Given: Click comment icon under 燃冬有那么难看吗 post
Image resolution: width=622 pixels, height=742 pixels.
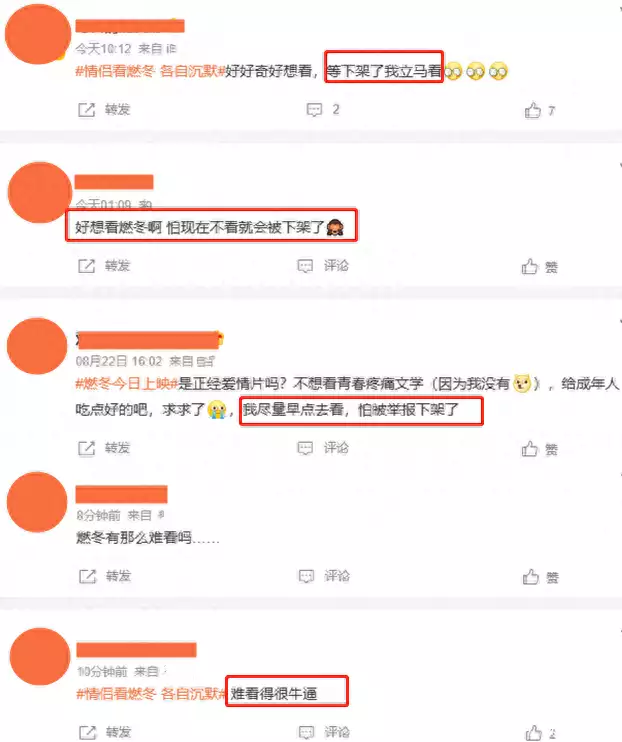Looking at the screenshot, I should (x=306, y=576).
